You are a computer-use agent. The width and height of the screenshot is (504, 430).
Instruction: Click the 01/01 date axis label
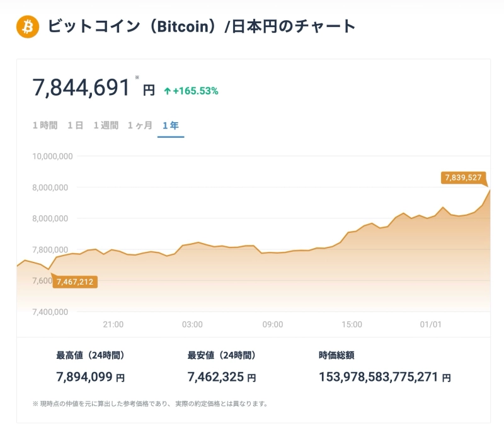(x=431, y=324)
